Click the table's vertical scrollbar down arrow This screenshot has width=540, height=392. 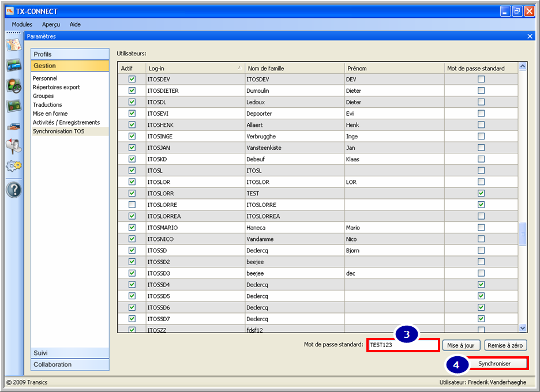523,328
